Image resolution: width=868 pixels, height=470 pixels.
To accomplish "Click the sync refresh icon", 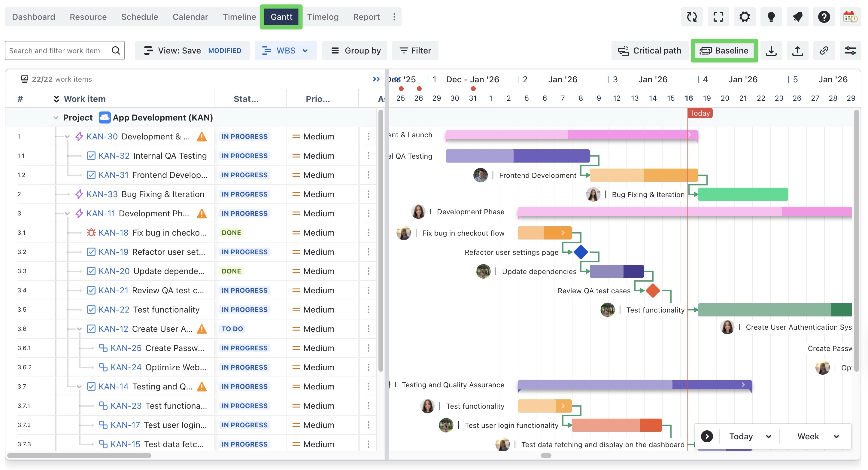I will coord(692,17).
